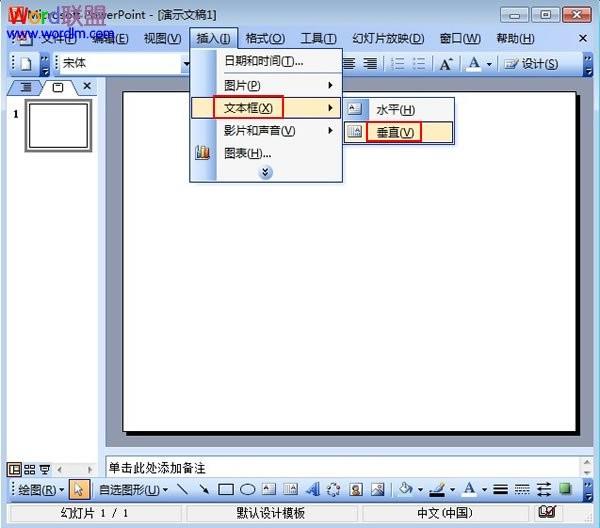This screenshot has width=600, height=528.
Task: Switch to the Slides tab in left pane
Action: click(58, 87)
